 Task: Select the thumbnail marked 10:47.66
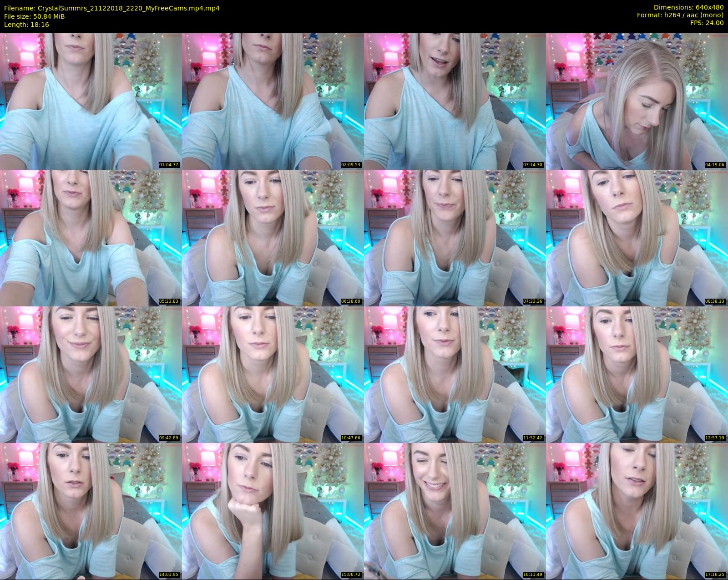pos(273,374)
